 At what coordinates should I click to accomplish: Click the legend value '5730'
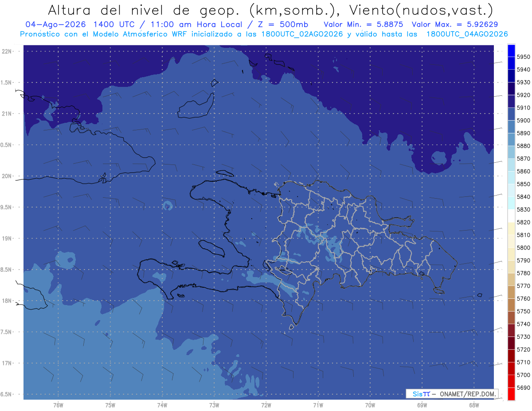523,337
